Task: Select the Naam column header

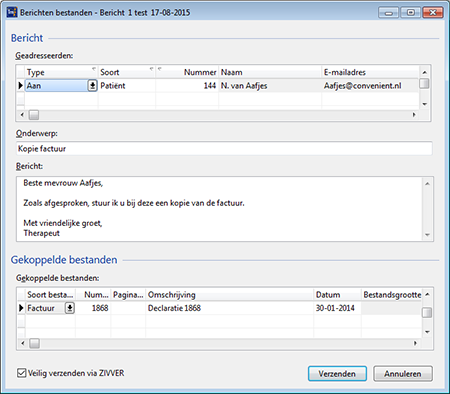Action: pyautogui.click(x=270, y=72)
